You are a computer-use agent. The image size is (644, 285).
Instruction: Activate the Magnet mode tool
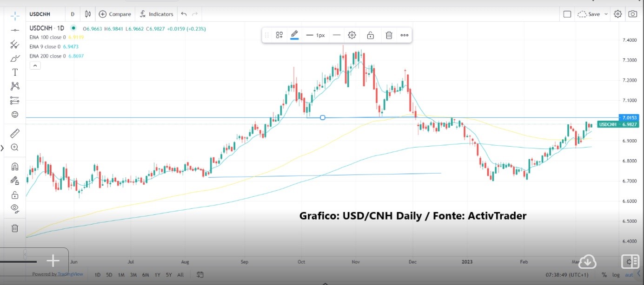pyautogui.click(x=14, y=166)
